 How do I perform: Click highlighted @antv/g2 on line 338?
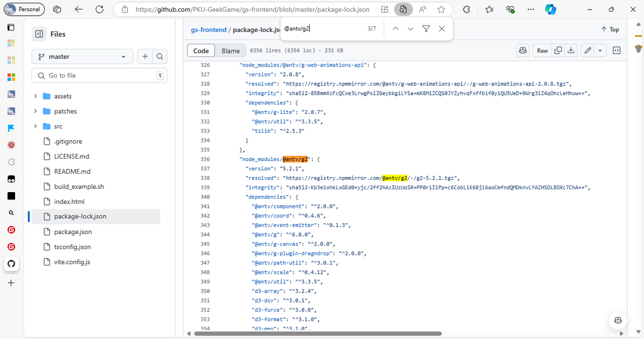point(395,178)
